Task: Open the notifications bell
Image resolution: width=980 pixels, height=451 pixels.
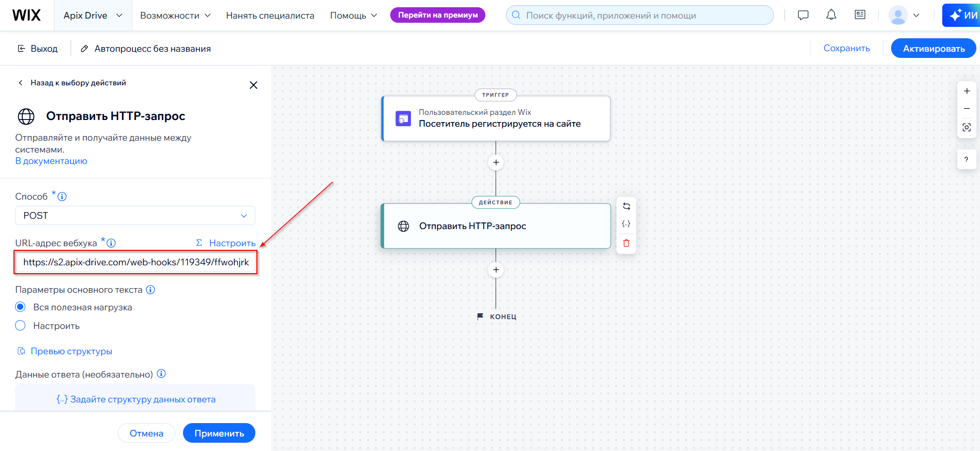Action: pyautogui.click(x=831, y=15)
